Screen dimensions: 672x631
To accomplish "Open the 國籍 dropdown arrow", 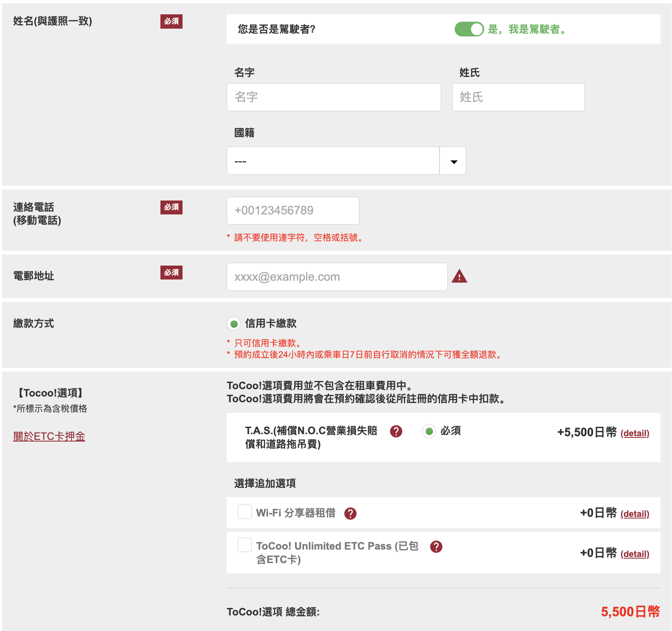I will [x=453, y=161].
